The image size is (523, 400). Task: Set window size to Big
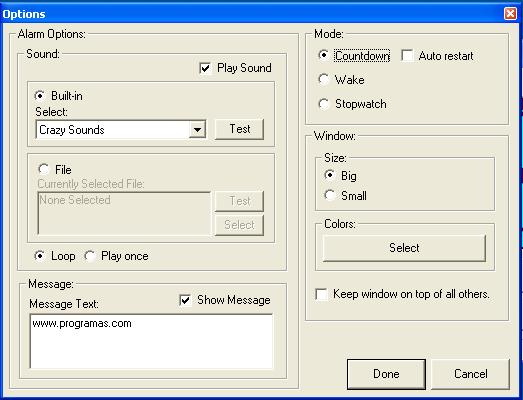point(330,175)
